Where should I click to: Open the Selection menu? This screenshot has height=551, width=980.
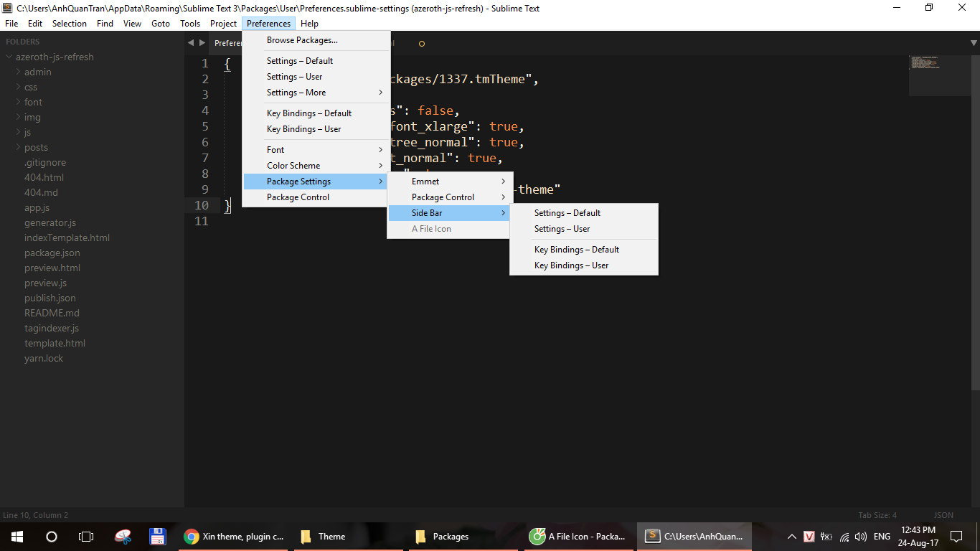point(70,24)
